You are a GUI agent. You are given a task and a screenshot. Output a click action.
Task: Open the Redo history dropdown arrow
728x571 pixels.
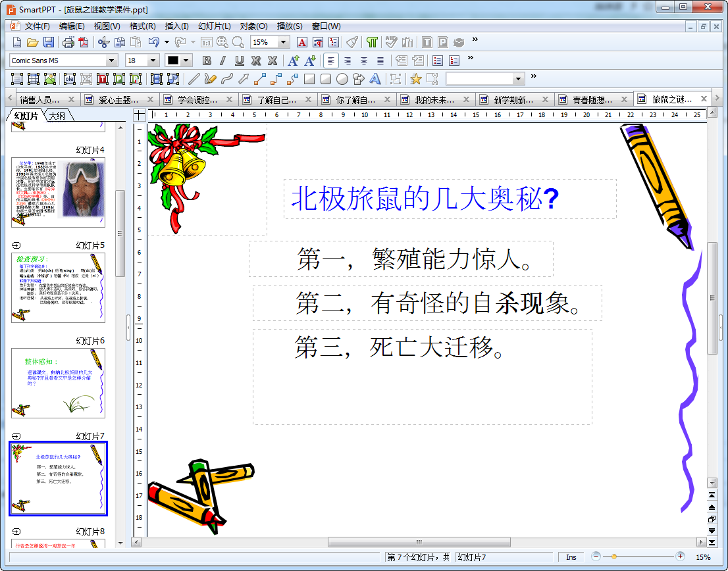tap(193, 43)
